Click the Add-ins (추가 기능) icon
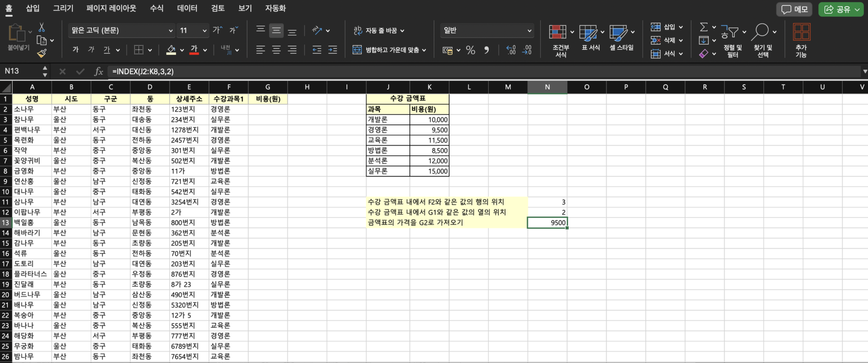The image size is (868, 363). point(801,32)
